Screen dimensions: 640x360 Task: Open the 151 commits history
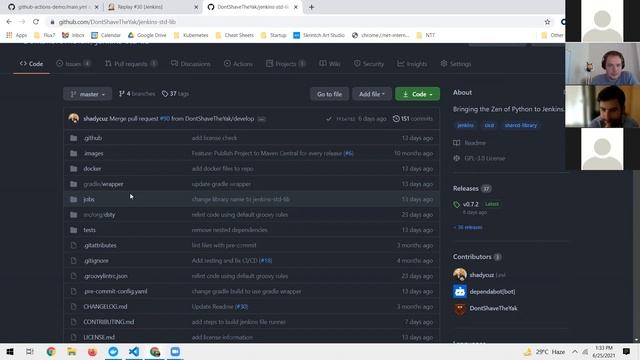[413, 119]
